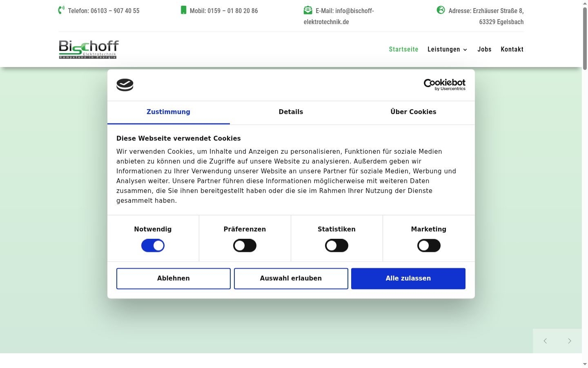Image resolution: width=588 pixels, height=368 pixels.
Task: Click the Ablehnen button
Action: coord(174,278)
